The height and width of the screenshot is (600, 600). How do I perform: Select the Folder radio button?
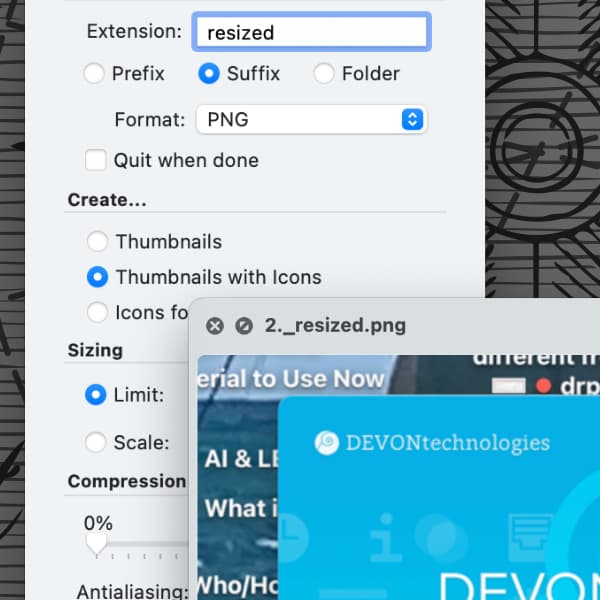[x=324, y=73]
